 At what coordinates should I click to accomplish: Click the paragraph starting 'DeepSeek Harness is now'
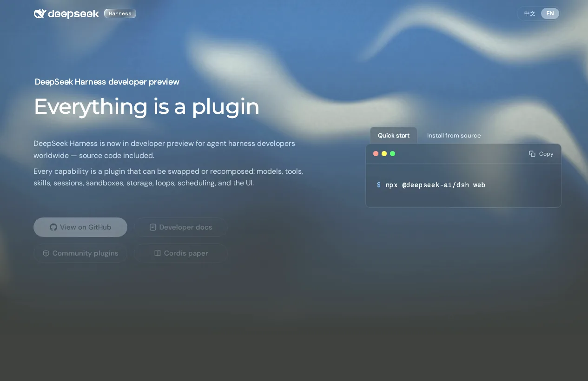click(164, 149)
